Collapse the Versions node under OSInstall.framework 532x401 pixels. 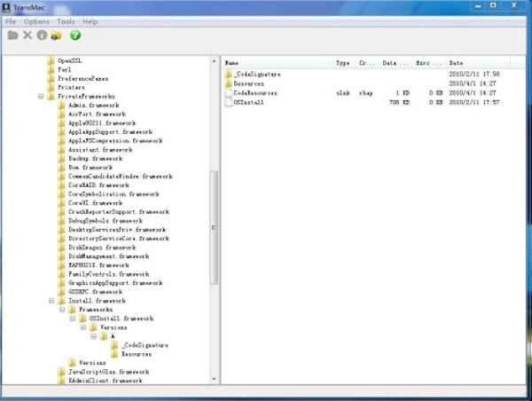tap(83, 327)
